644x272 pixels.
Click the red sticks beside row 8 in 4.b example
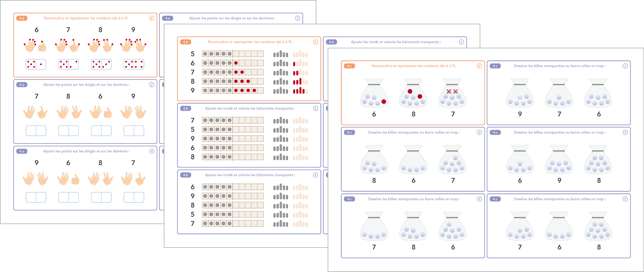click(x=300, y=81)
